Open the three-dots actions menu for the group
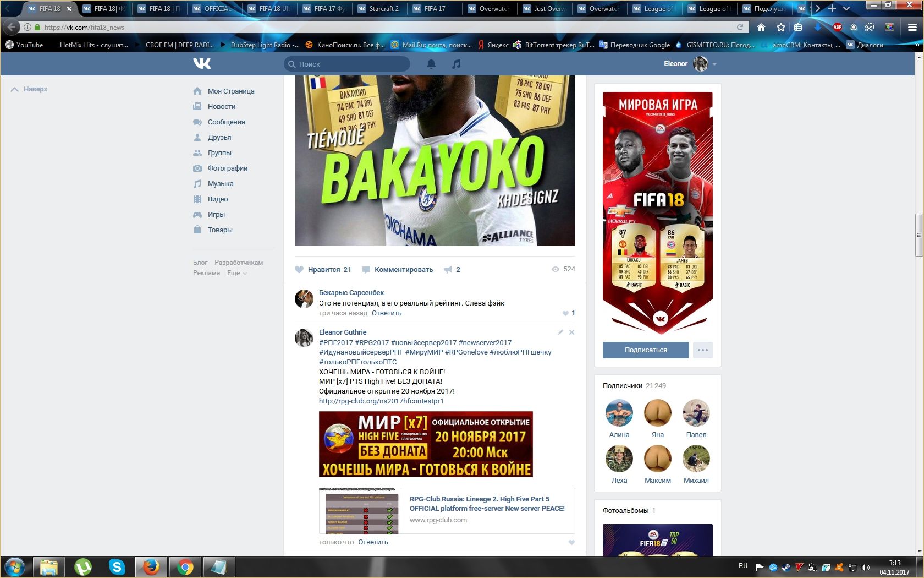Image resolution: width=924 pixels, height=578 pixels. point(703,350)
